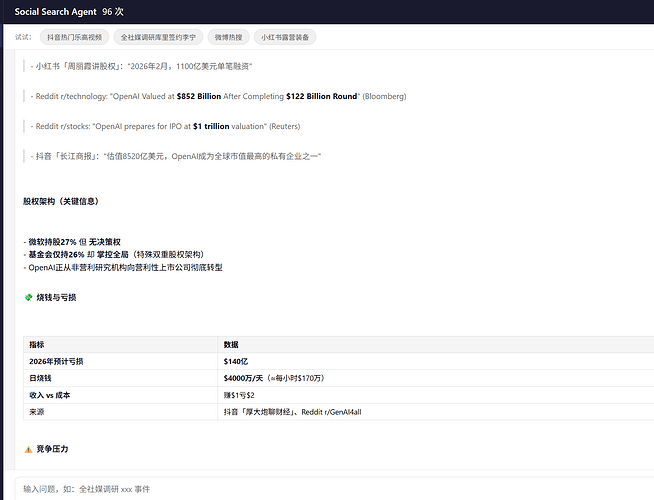Click the 96 次 usage counter
This screenshot has width=654, height=500.
click(x=113, y=12)
